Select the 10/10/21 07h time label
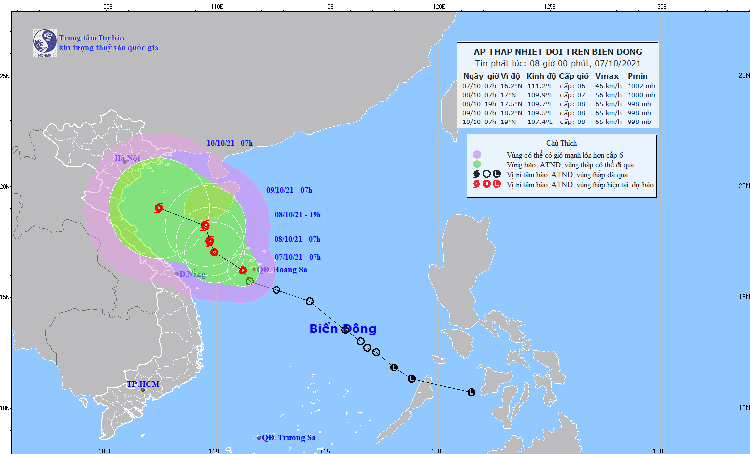 (x=230, y=143)
